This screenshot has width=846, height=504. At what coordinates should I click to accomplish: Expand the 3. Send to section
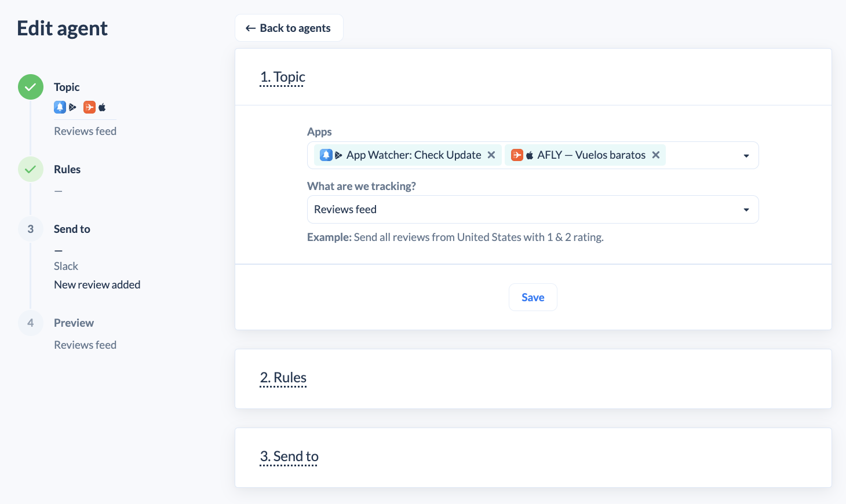tap(289, 456)
